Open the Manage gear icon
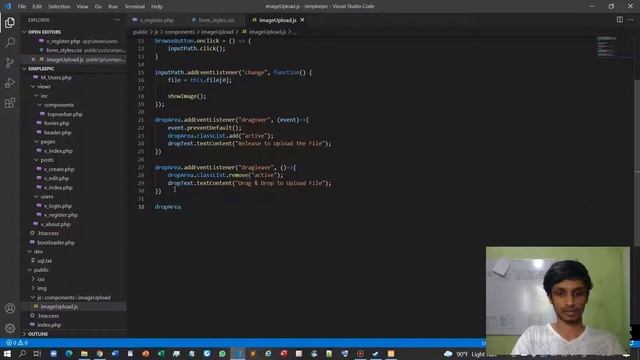 [10, 328]
